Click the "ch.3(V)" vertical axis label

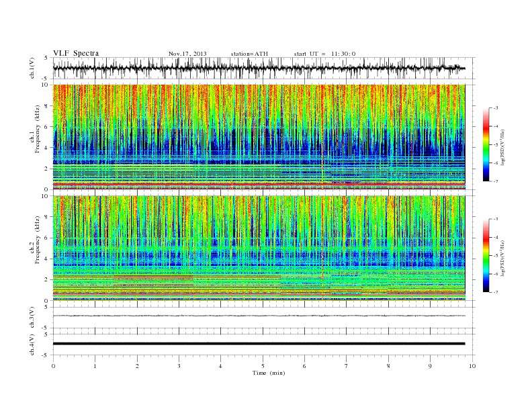[32, 318]
